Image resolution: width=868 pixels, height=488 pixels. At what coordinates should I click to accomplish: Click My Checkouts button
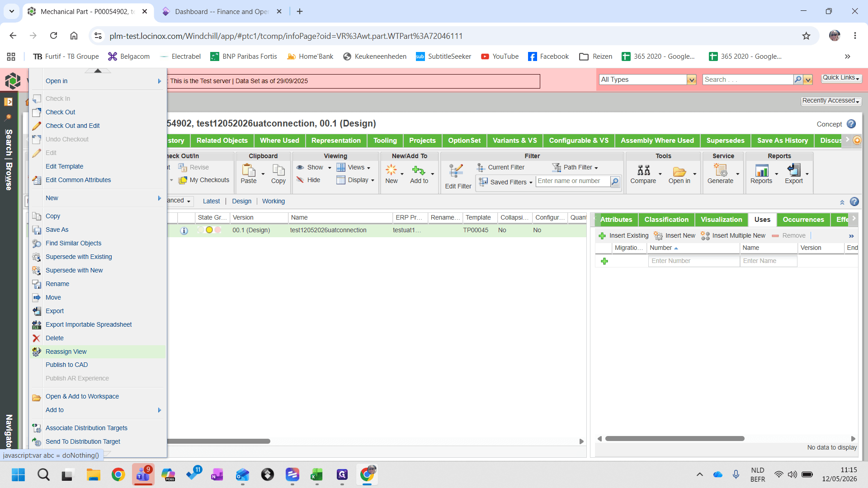[x=204, y=180]
